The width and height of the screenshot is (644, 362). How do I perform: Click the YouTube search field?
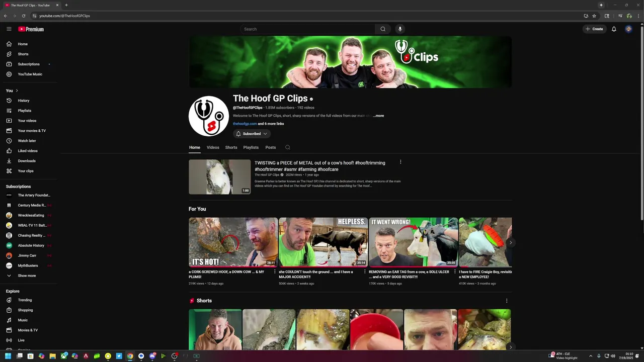pyautogui.click(x=307, y=29)
